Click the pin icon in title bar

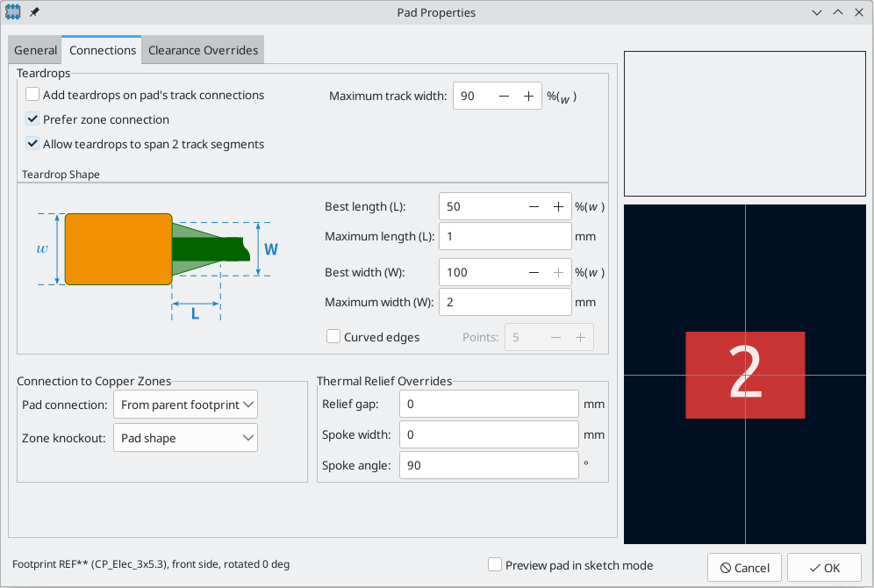click(x=34, y=11)
